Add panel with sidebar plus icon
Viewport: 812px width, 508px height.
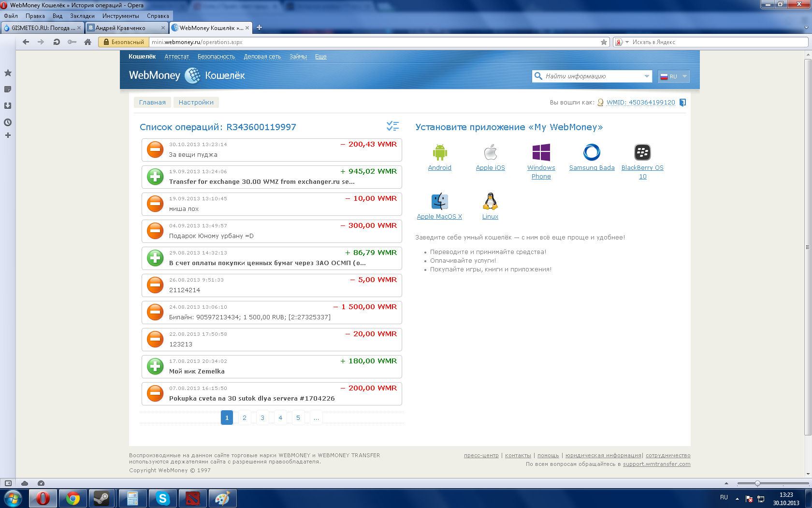tap(8, 135)
